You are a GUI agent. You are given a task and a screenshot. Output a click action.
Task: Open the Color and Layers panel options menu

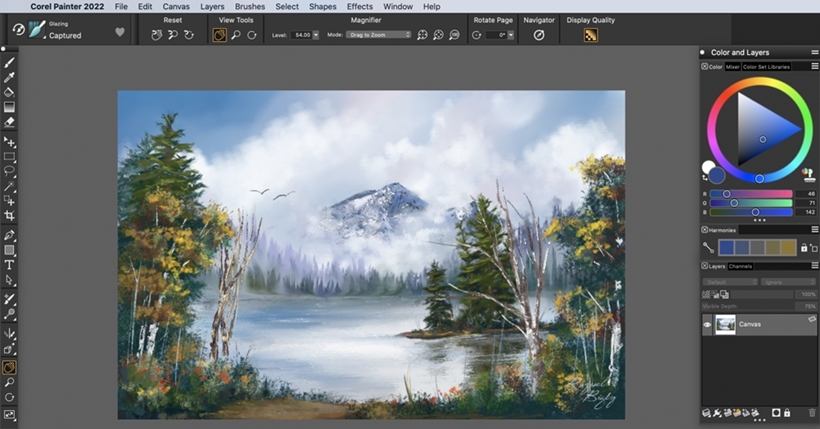coord(814,52)
